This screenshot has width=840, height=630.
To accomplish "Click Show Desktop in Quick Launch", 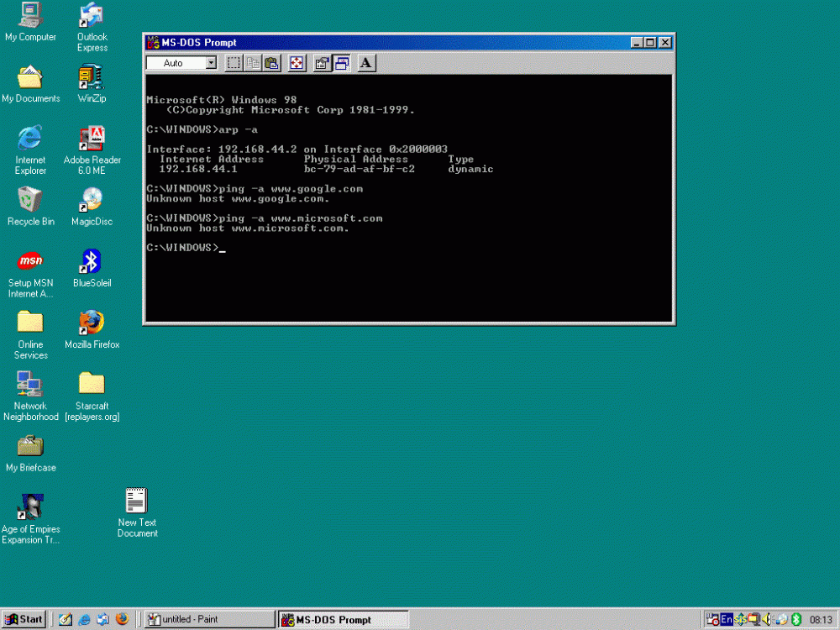I will [x=66, y=619].
